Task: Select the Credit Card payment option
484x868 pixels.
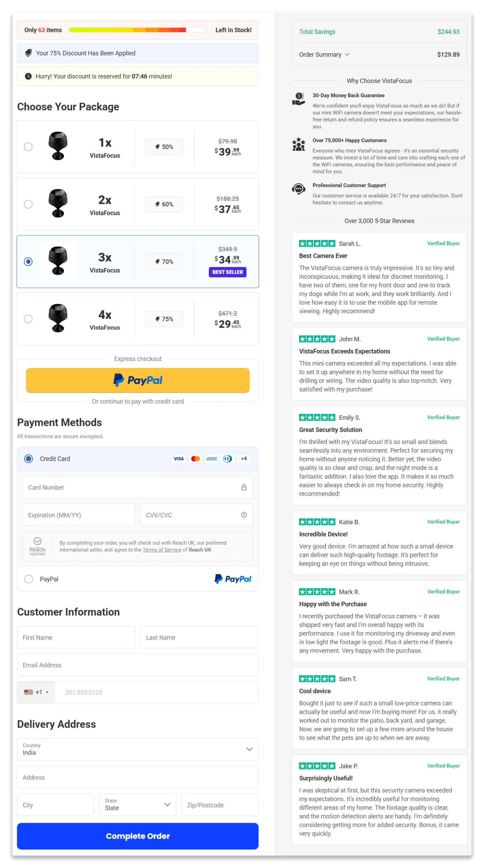Action: click(28, 459)
